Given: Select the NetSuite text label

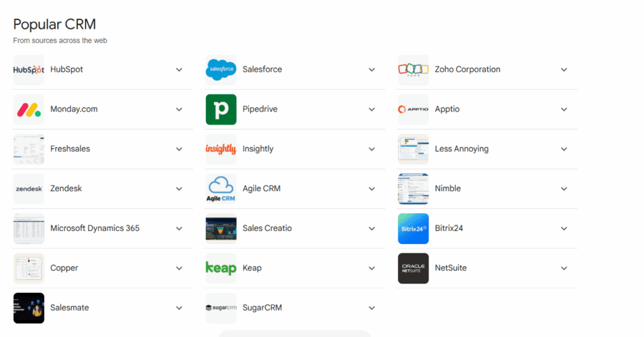Looking at the screenshot, I should tap(450, 268).
